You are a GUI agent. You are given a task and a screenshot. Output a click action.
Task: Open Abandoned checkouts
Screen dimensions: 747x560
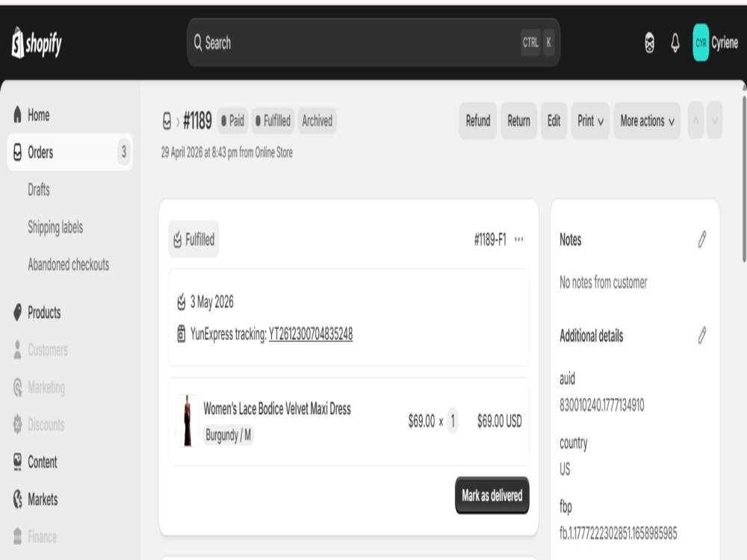pos(68,264)
